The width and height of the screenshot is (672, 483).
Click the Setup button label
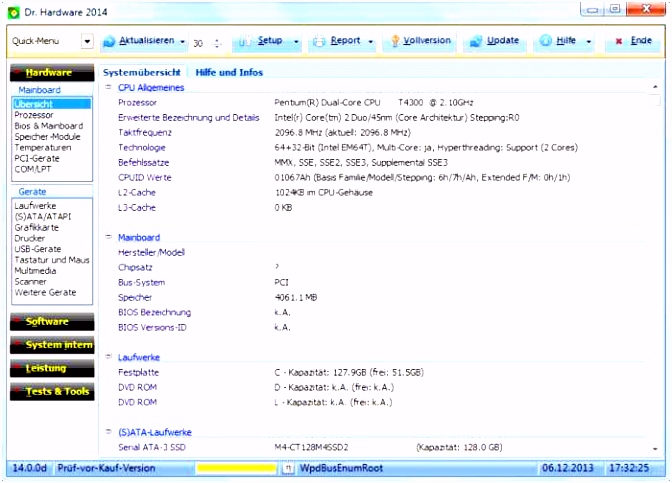(x=270, y=41)
